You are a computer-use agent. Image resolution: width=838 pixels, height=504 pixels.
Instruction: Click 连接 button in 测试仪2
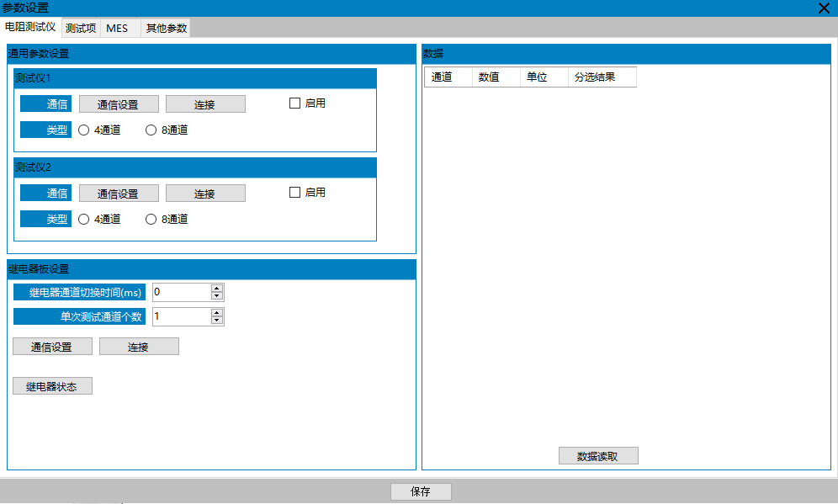[x=205, y=194]
